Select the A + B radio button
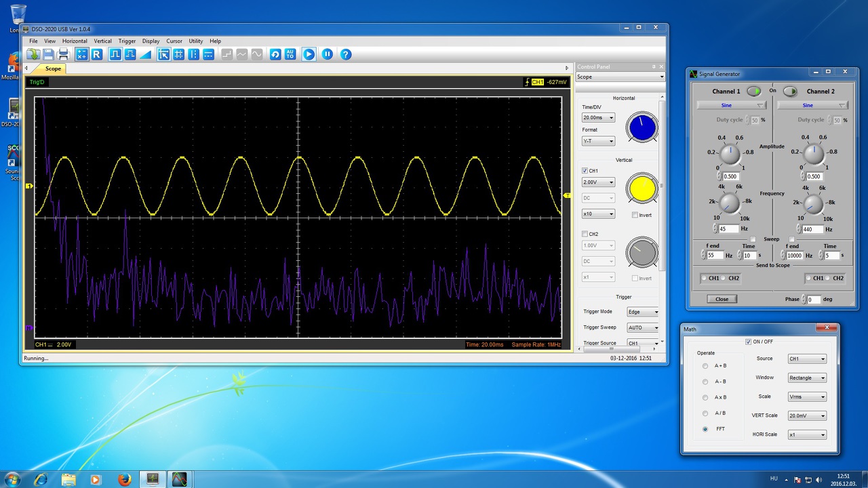 tap(705, 366)
